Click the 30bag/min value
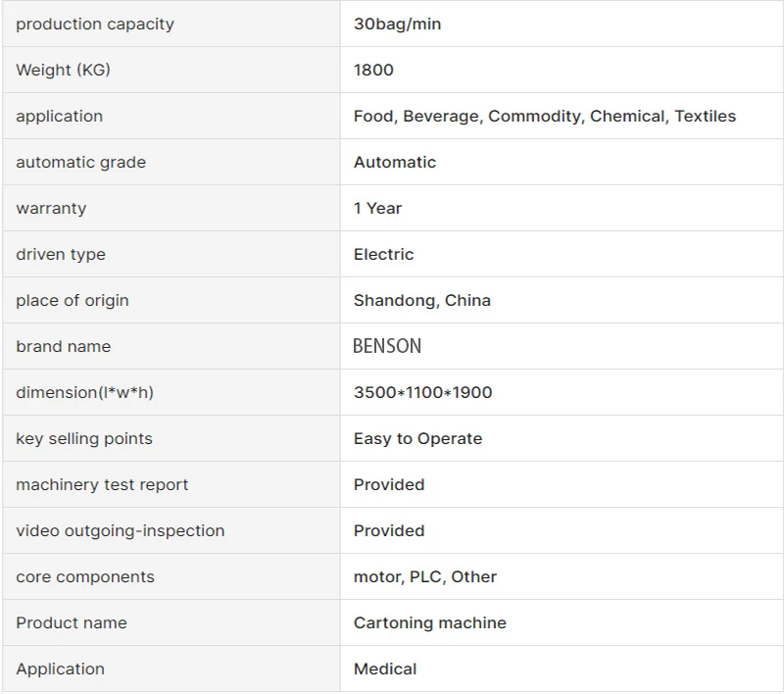 (x=397, y=24)
